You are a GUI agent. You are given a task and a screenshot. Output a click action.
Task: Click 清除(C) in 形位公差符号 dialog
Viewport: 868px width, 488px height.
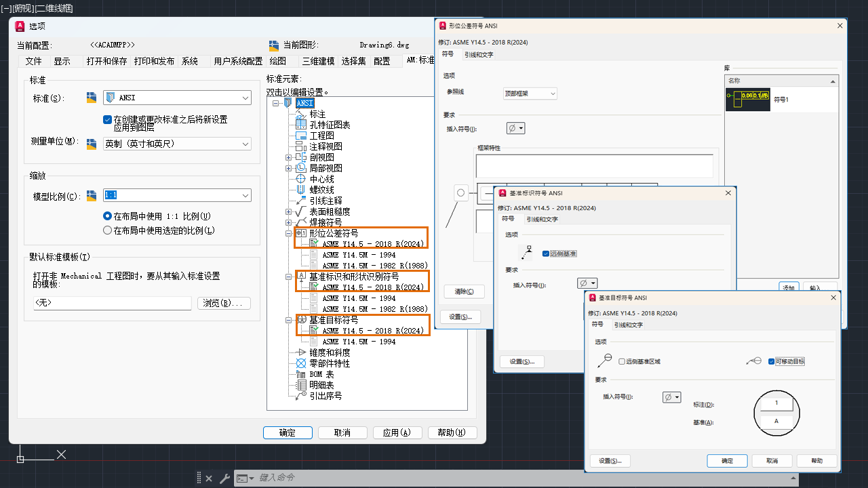tap(465, 291)
